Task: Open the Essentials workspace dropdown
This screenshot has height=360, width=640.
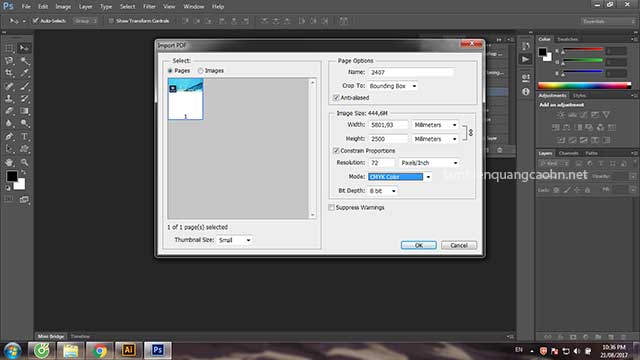Action: pos(608,21)
